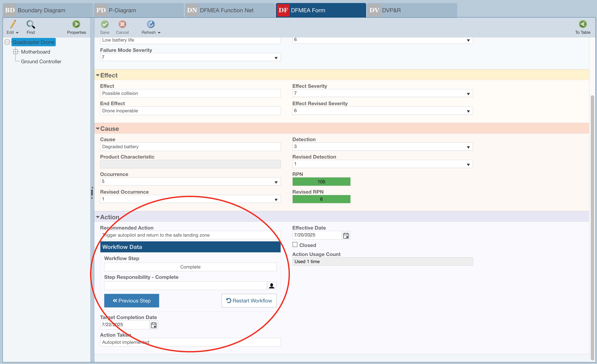Open the user picker for Step Responsibility
This screenshot has width=597, height=364.
[x=272, y=286]
